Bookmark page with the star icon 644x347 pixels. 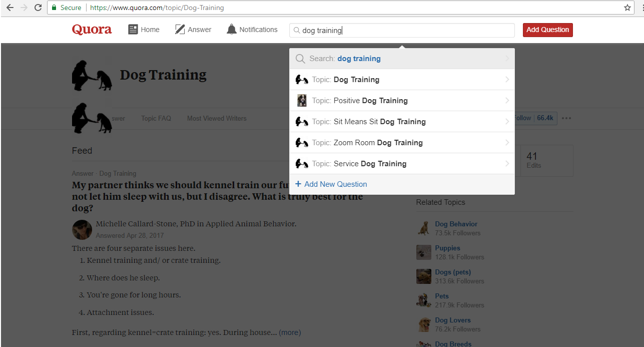point(627,8)
